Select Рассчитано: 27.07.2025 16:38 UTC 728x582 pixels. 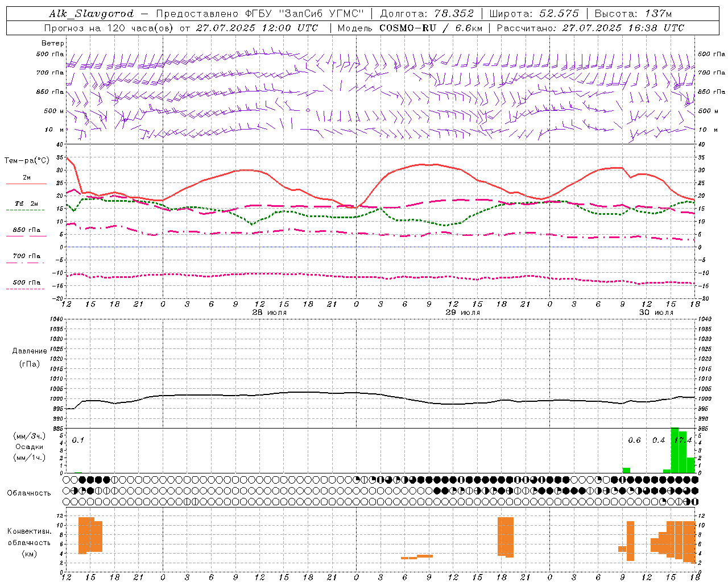coord(590,28)
